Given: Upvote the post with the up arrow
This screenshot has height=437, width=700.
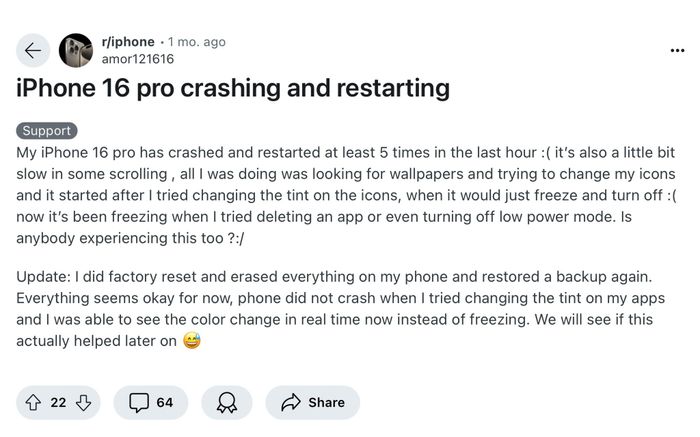Looking at the screenshot, I should click(x=33, y=403).
